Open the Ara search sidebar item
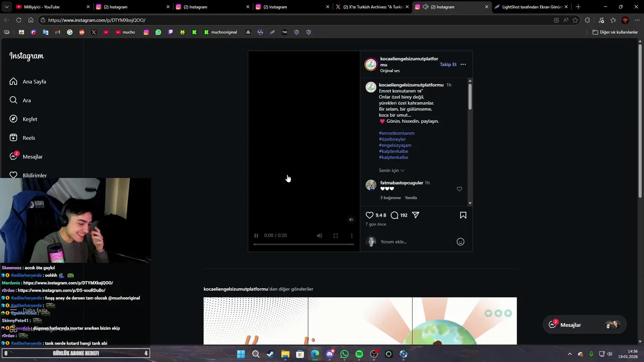Viewport: 644px width, 362px height. pos(20,100)
